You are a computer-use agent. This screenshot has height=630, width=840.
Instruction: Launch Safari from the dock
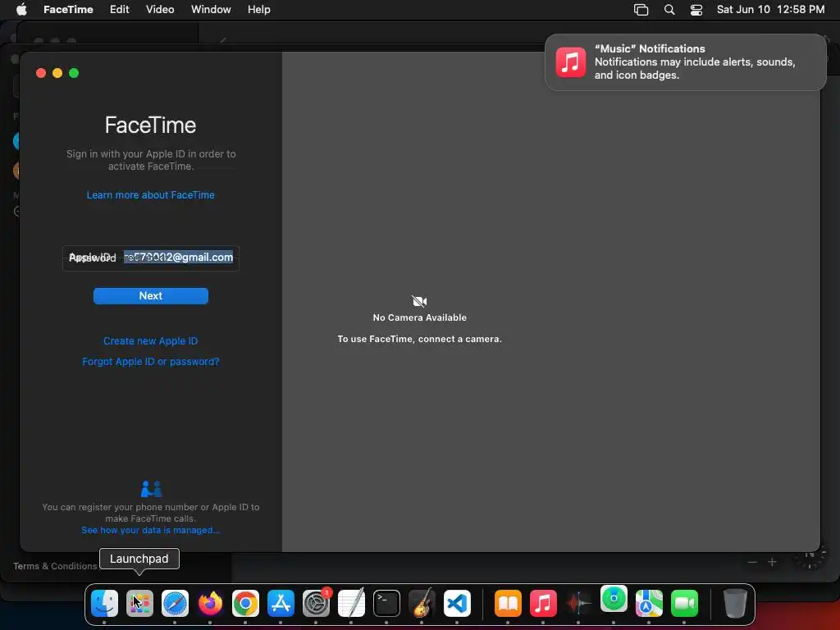[176, 603]
